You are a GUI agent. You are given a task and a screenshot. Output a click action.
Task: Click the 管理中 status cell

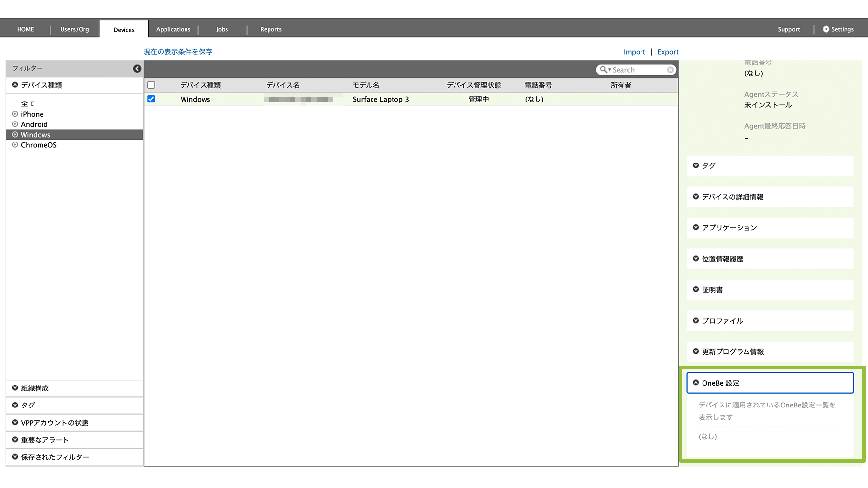[x=479, y=99]
